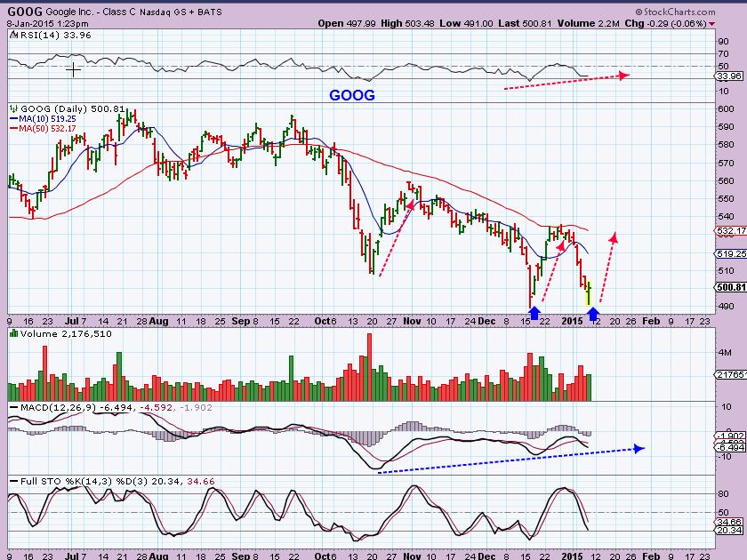Click the 'GOOG (Daily) 500.81' legend

(x=72, y=109)
